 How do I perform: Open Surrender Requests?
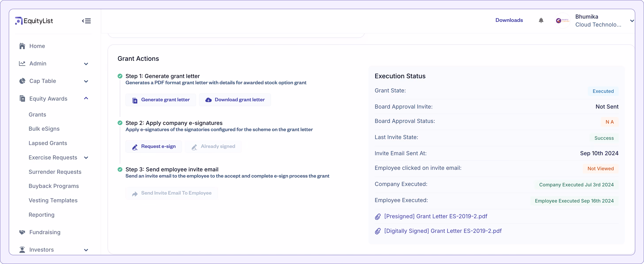tap(55, 172)
